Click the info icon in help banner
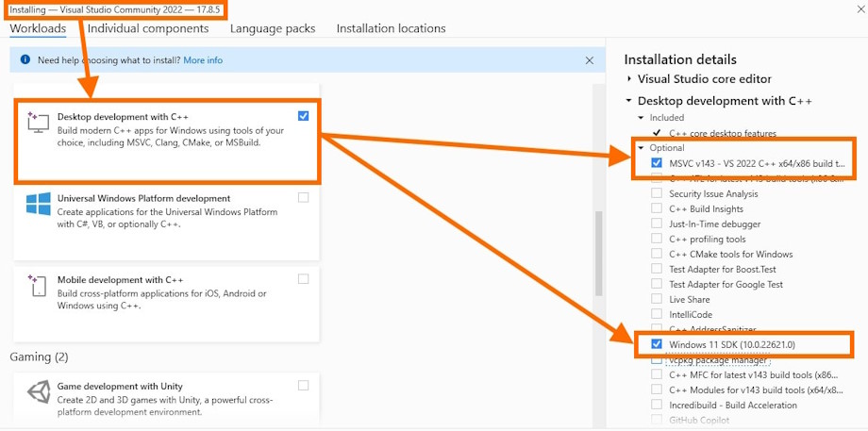 click(24, 60)
